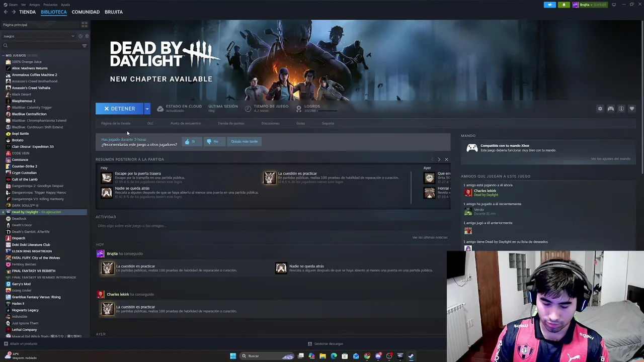Image resolution: width=644 pixels, height=362 pixels.
Task: Open the TIENDA tab
Action: pyautogui.click(x=27, y=12)
